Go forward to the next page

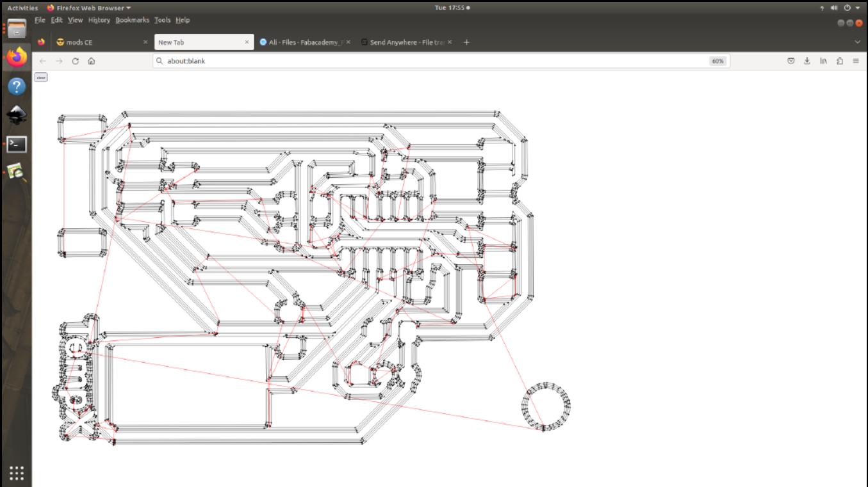[59, 61]
